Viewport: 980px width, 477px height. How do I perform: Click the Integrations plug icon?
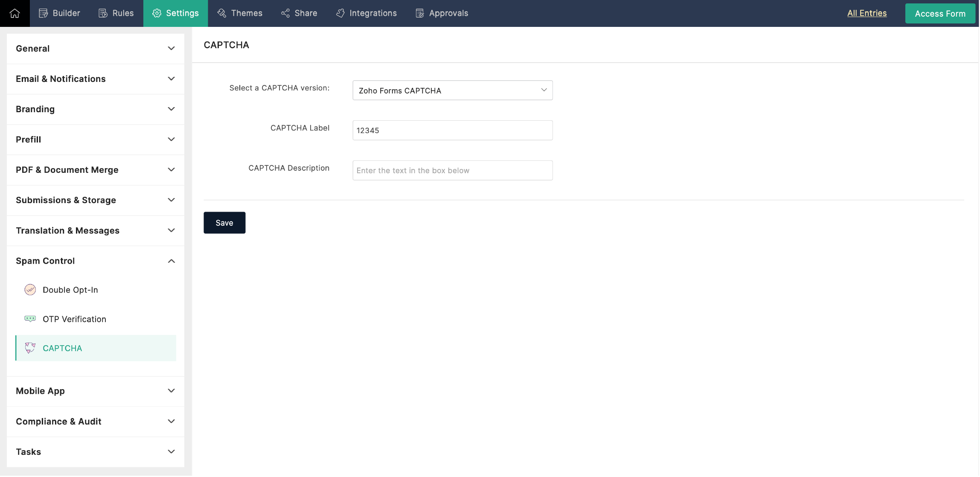click(340, 13)
